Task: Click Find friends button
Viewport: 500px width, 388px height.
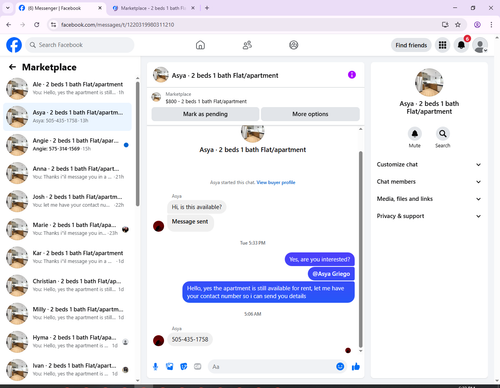Action: (x=411, y=45)
